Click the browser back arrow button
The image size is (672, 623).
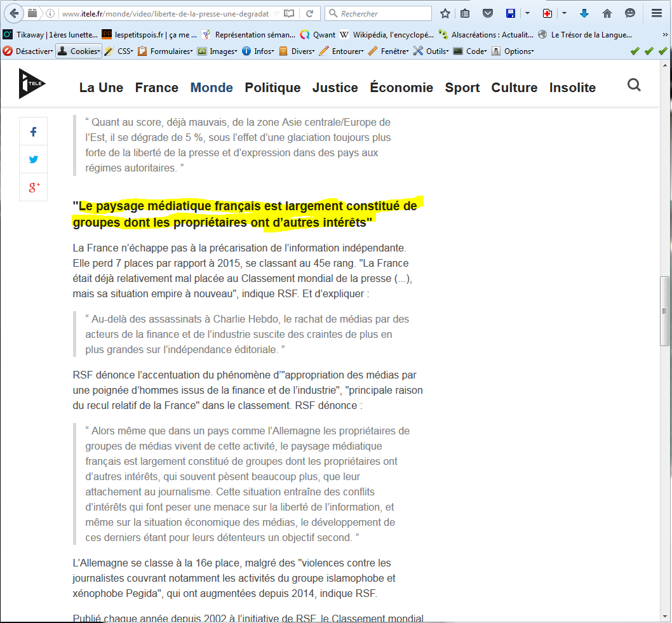point(15,13)
